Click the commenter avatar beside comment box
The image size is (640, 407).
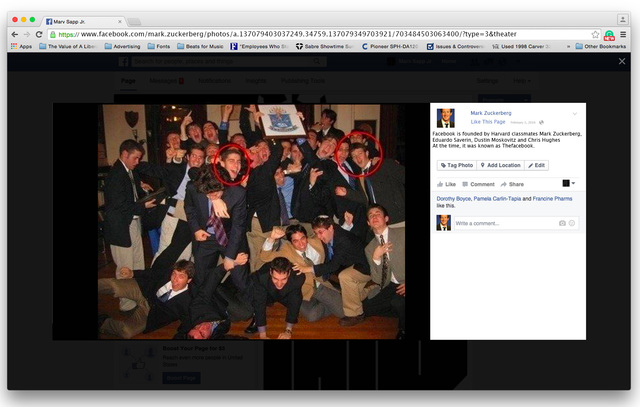444,223
